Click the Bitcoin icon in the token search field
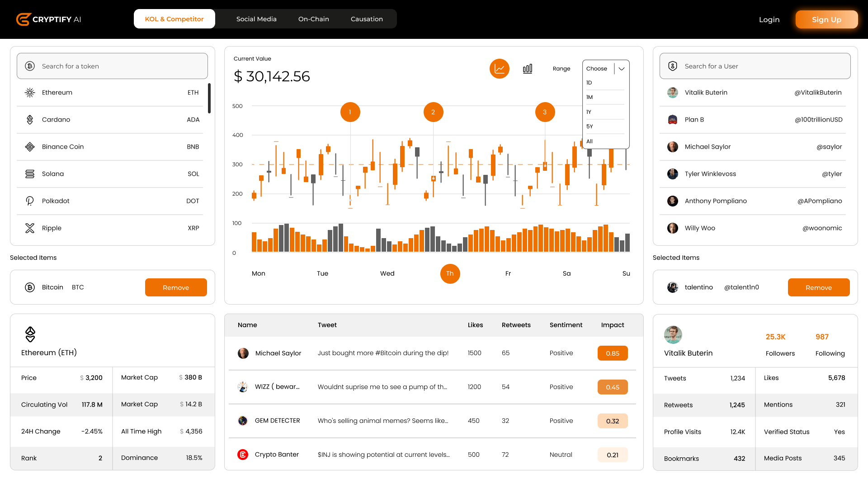The width and height of the screenshot is (868, 488). [30, 66]
